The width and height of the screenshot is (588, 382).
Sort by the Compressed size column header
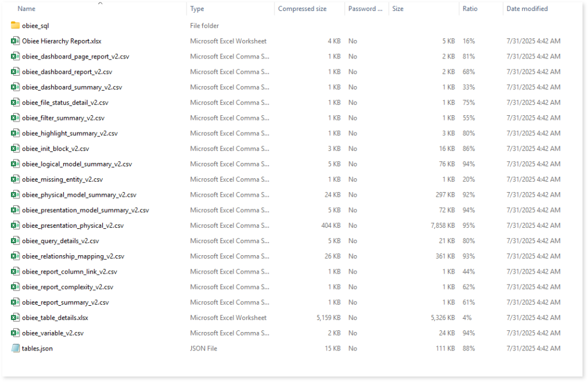point(302,9)
